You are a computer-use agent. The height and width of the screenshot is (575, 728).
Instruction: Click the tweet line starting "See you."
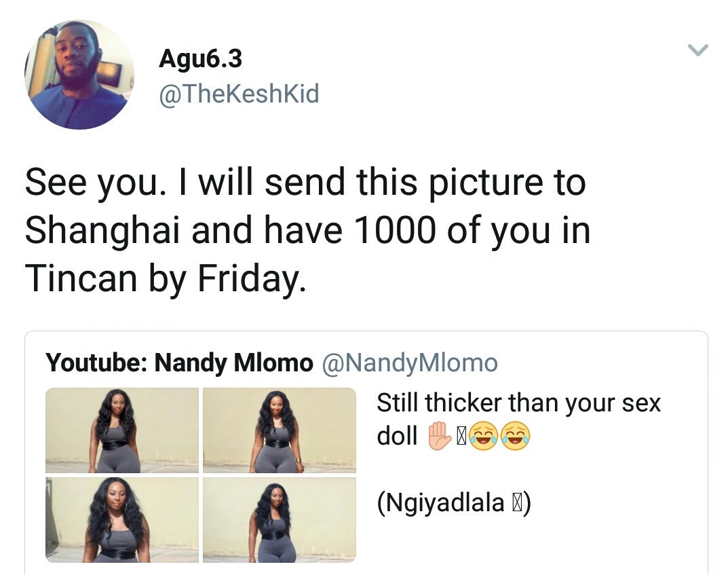point(305,183)
